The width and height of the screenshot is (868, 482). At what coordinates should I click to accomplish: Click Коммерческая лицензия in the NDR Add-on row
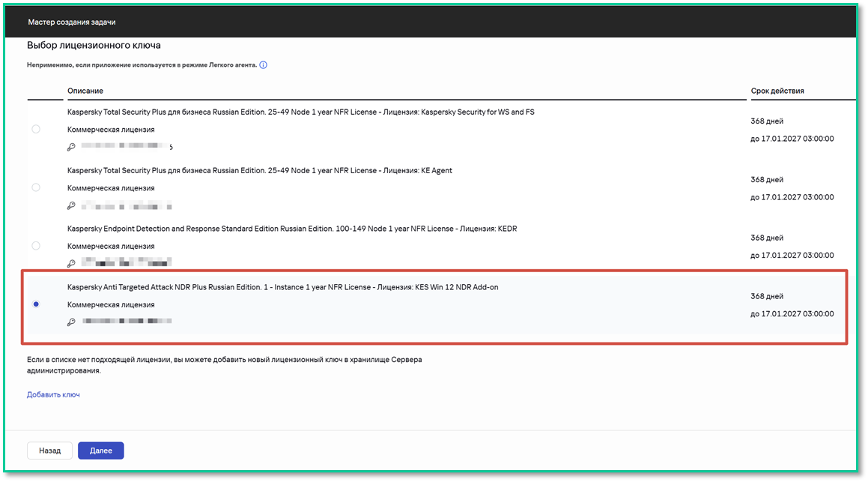(x=111, y=304)
